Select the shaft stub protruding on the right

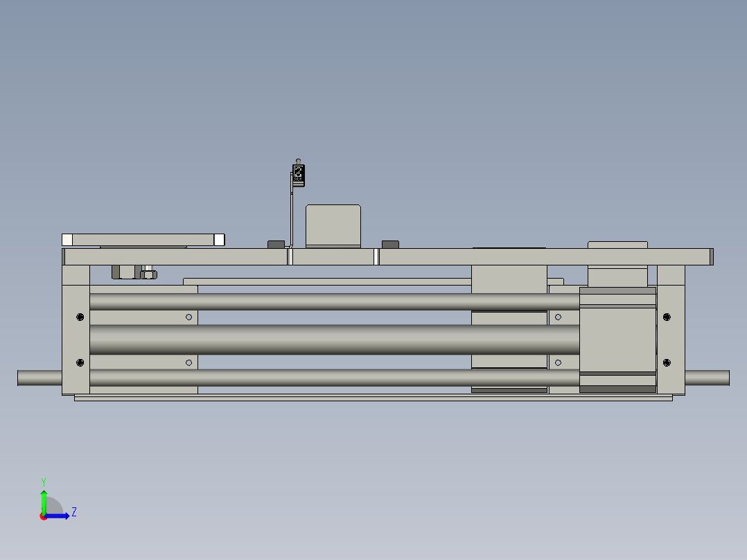tap(707, 378)
